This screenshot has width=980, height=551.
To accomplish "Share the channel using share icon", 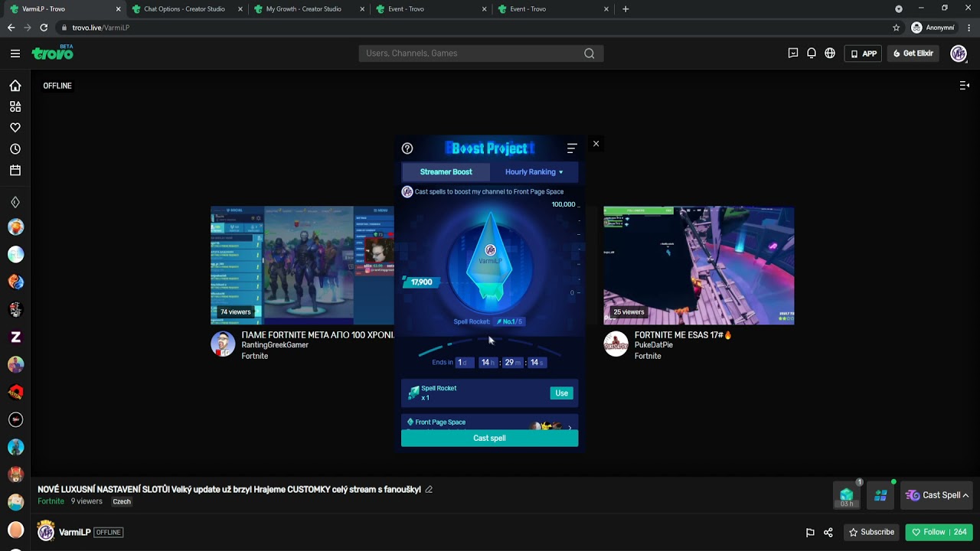I will 828,533.
